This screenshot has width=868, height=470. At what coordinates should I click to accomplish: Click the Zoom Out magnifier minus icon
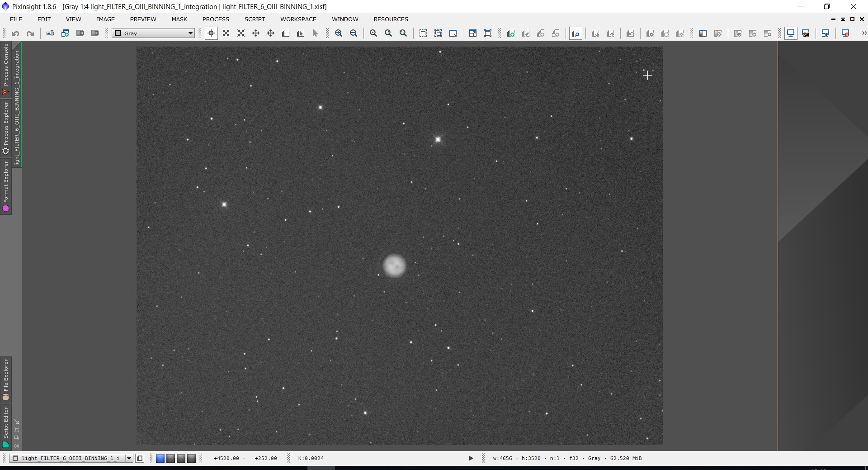(x=354, y=33)
